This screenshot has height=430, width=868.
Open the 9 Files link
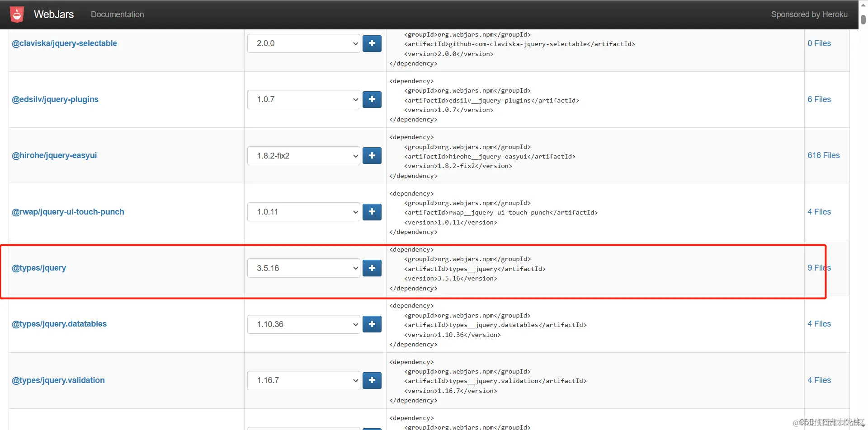819,268
